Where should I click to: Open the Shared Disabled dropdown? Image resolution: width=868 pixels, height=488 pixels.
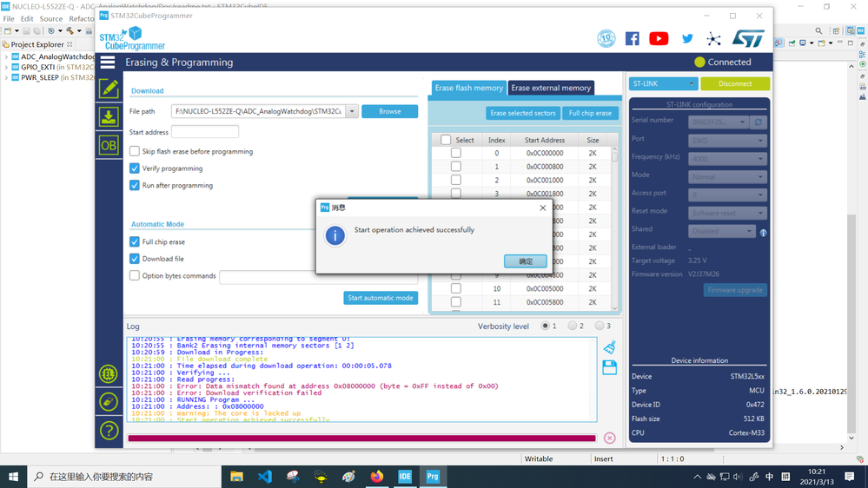pos(721,231)
